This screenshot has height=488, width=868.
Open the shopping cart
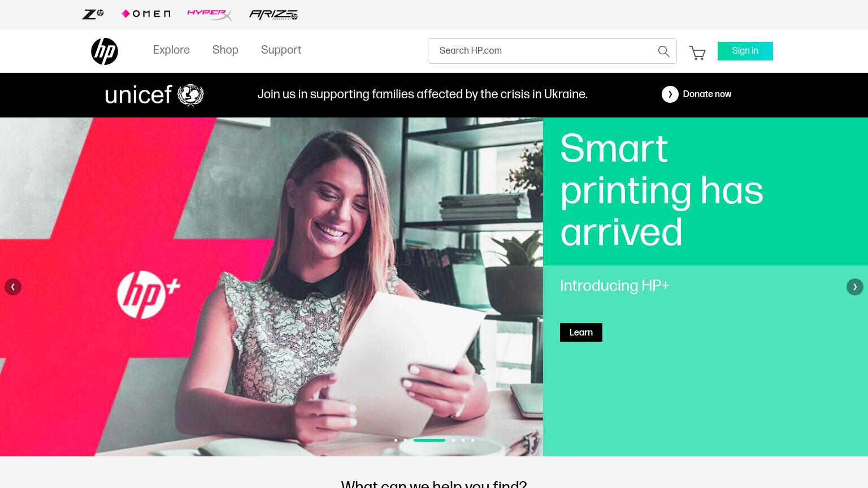tap(697, 53)
